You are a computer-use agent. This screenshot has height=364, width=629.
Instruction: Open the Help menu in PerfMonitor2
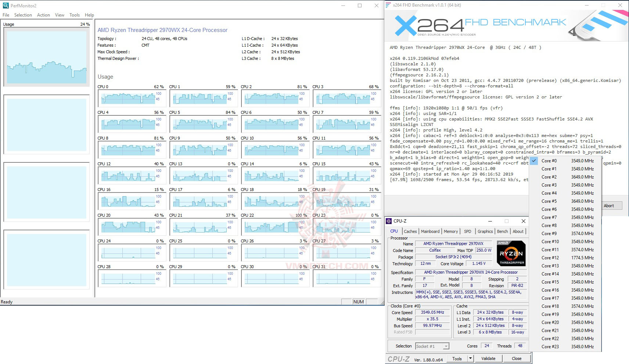click(89, 15)
